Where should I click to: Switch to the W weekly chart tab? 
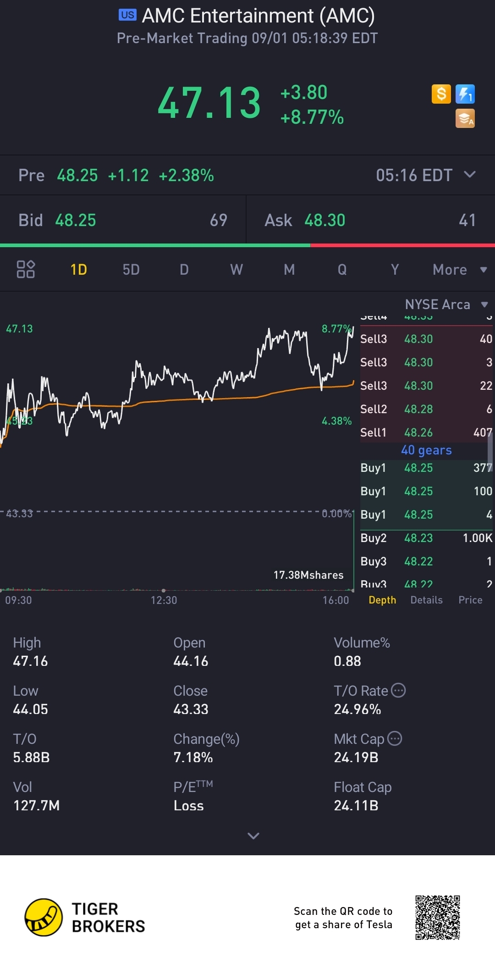pyautogui.click(x=236, y=269)
